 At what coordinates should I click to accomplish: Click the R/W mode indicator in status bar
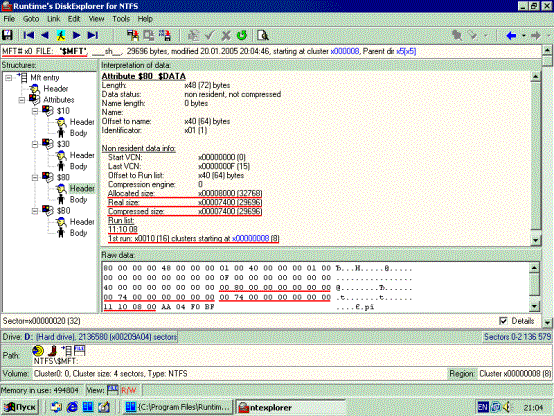(x=129, y=390)
